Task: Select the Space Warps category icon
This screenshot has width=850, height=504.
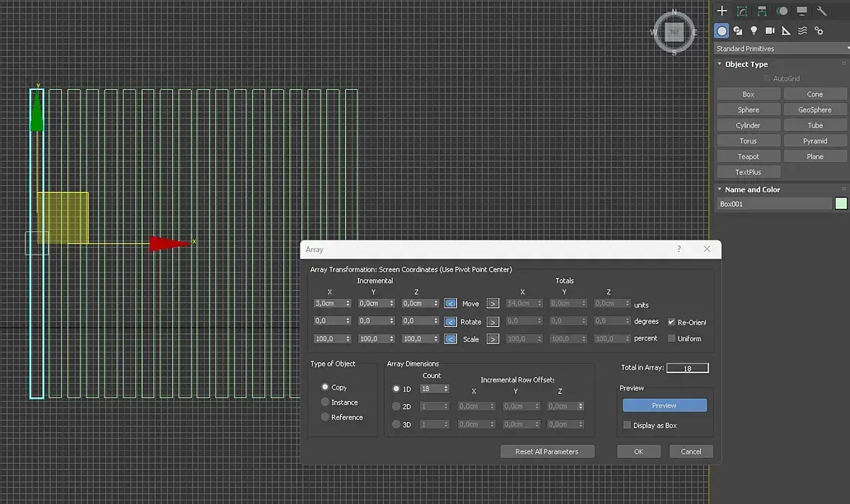Action: click(x=802, y=31)
